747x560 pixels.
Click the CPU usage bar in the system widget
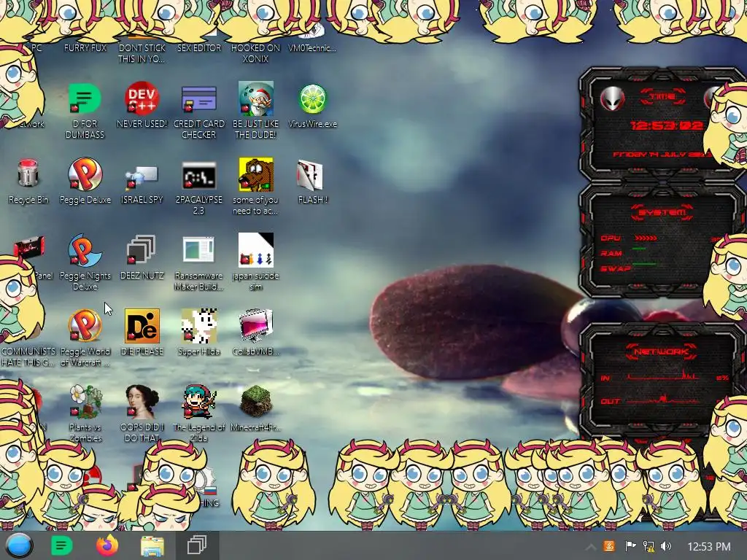pyautogui.click(x=646, y=238)
